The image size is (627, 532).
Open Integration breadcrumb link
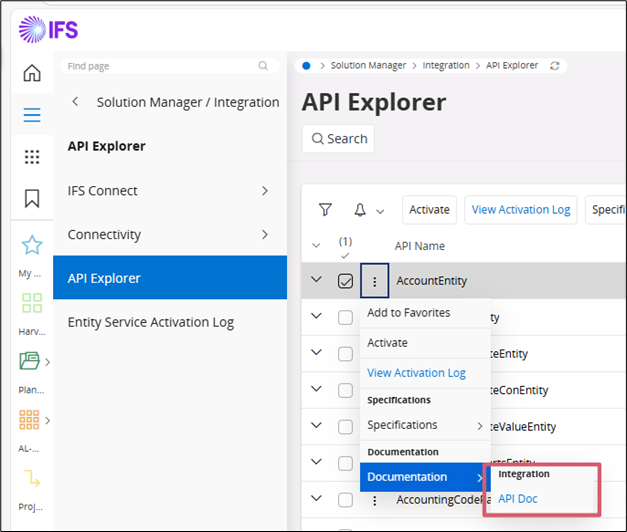[446, 65]
